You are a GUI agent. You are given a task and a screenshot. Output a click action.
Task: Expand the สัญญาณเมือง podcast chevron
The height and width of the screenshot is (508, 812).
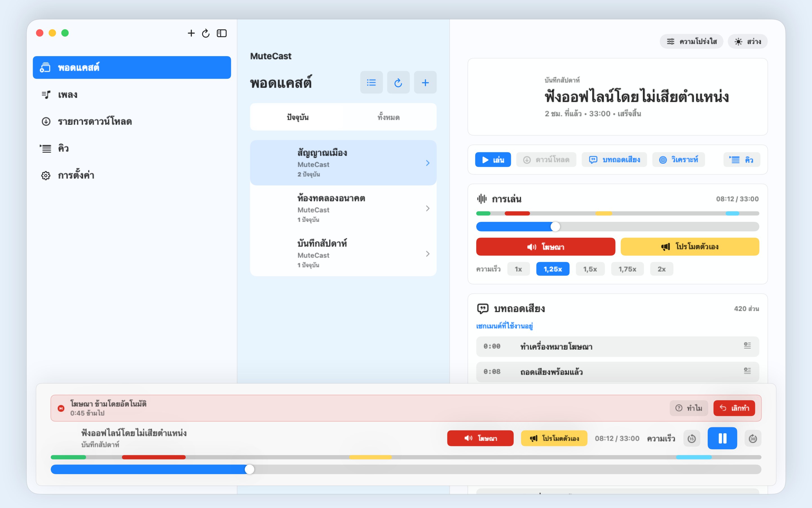click(x=427, y=163)
